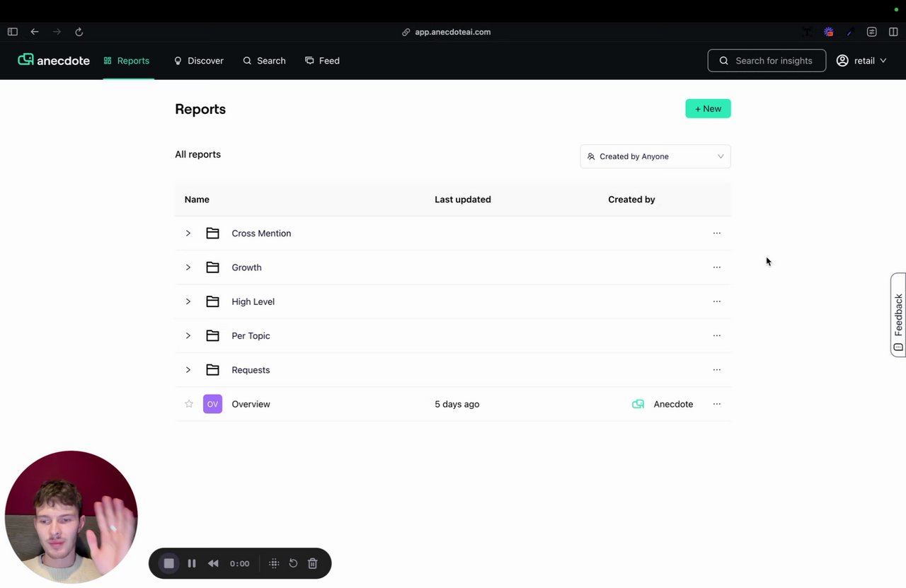Click the browser forward arrow

57,32
